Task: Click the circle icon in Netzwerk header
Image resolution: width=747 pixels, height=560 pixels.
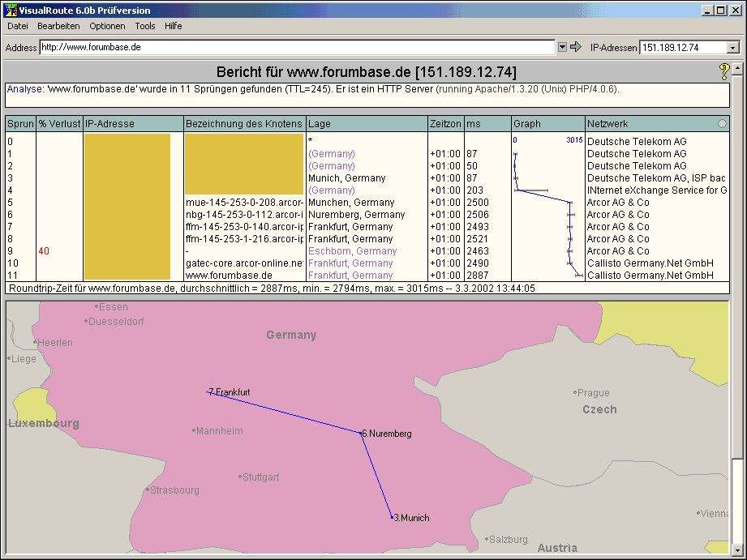Action: tap(722, 124)
